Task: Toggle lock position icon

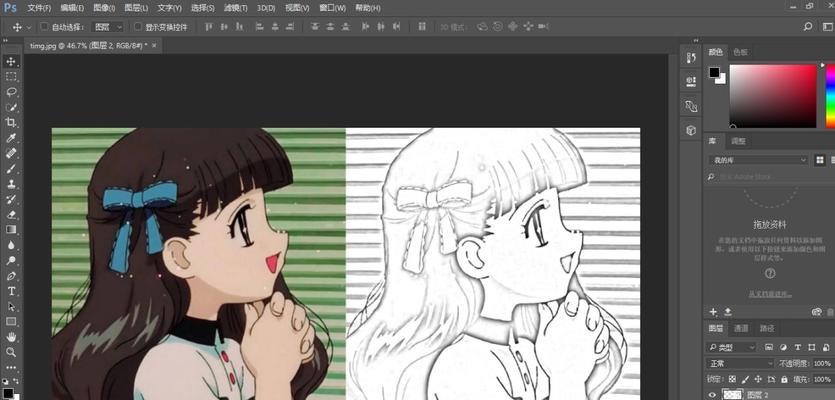Action: click(757, 379)
